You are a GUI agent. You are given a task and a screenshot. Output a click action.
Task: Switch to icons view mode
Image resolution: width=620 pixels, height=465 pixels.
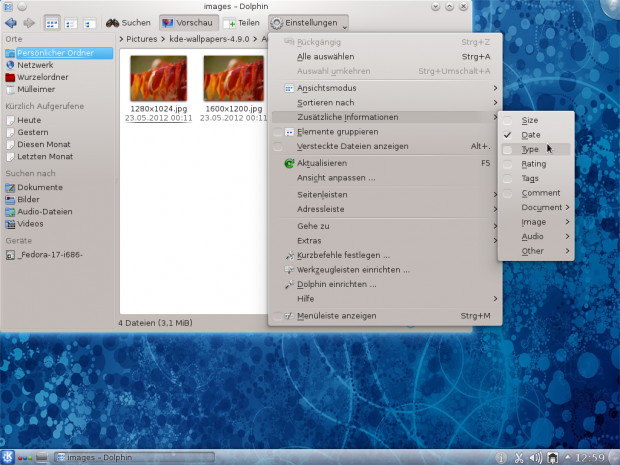coord(52,22)
